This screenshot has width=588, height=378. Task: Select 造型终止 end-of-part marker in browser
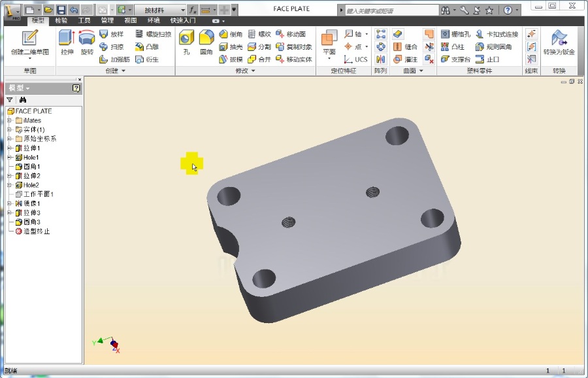33,232
